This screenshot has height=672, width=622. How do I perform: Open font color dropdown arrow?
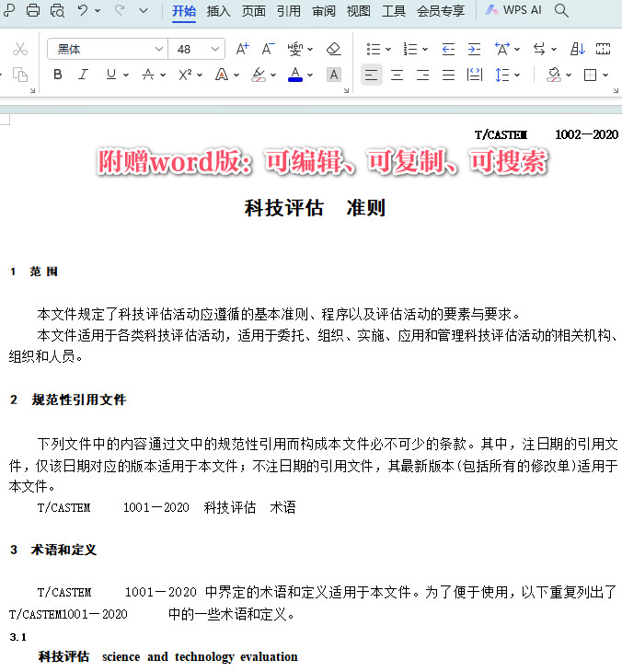[x=310, y=75]
